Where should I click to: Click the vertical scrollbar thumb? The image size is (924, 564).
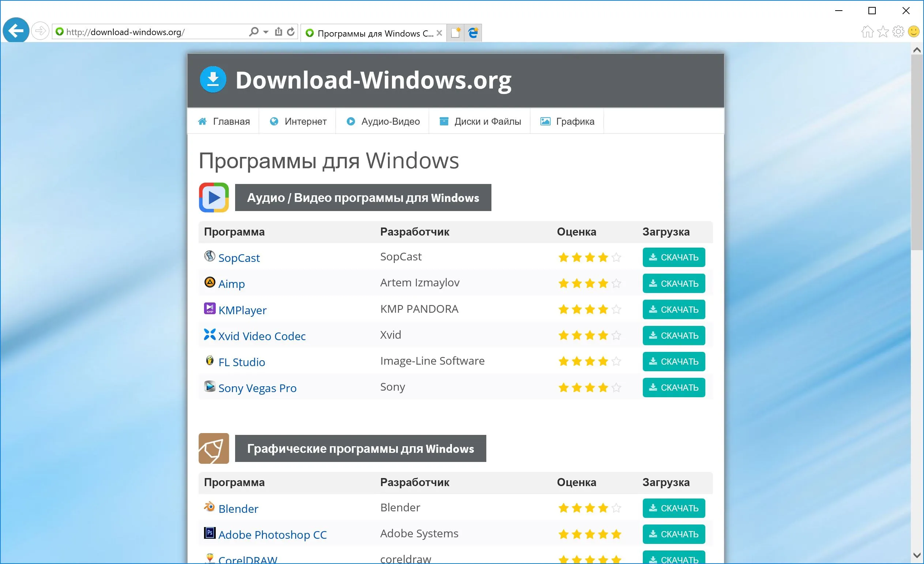pos(917,152)
